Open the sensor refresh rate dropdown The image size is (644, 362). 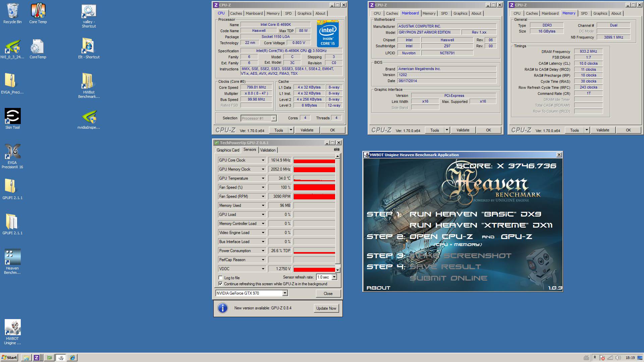[334, 277]
